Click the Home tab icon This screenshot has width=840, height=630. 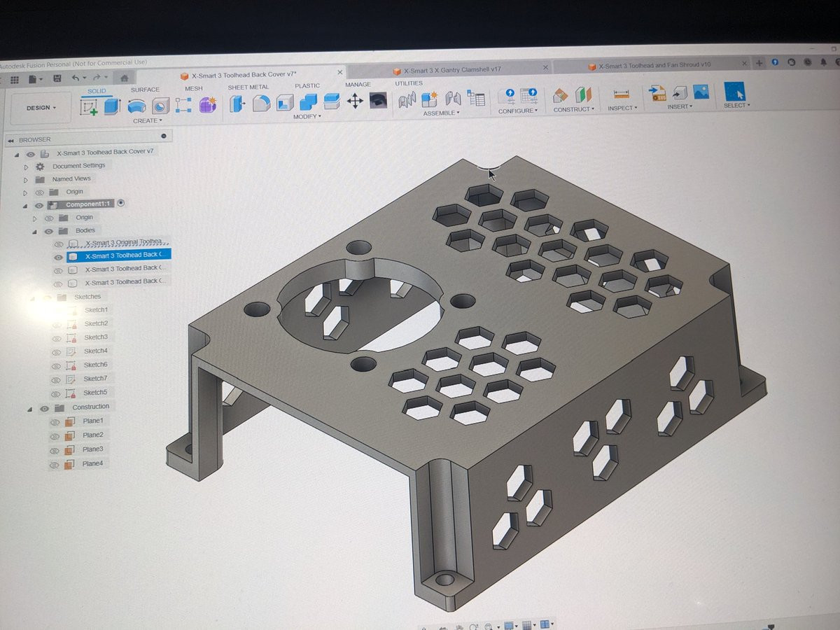[124, 77]
